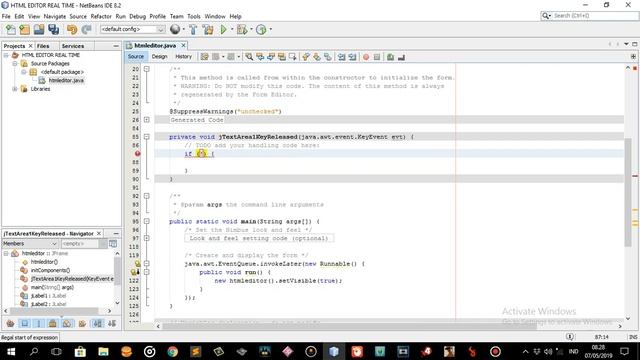640x360 pixels.
Task: Click the Redo toolbar icon
Action: [x=86, y=29]
